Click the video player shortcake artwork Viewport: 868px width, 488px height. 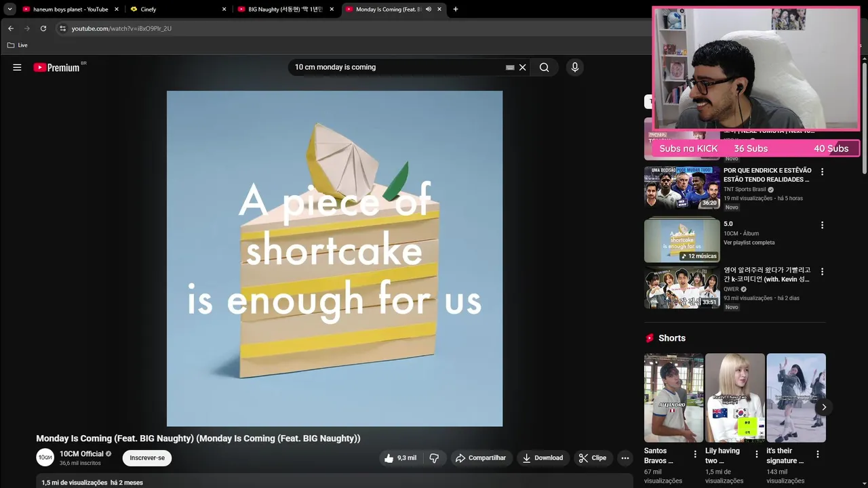(x=334, y=258)
